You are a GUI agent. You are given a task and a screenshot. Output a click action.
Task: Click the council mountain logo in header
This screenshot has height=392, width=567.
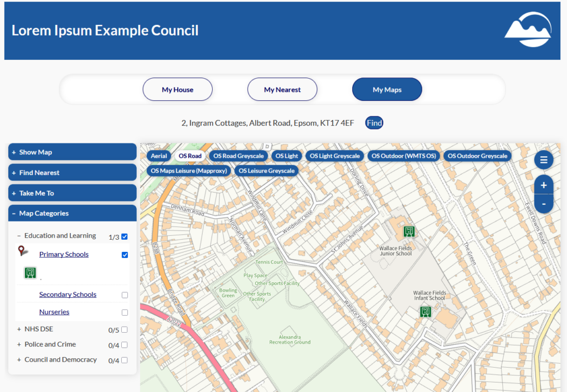tap(528, 30)
